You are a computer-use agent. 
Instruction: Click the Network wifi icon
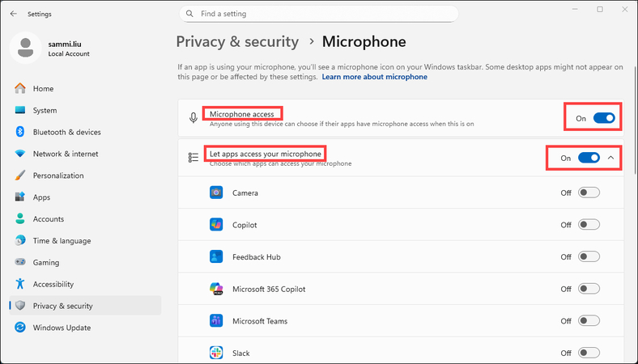tap(20, 154)
